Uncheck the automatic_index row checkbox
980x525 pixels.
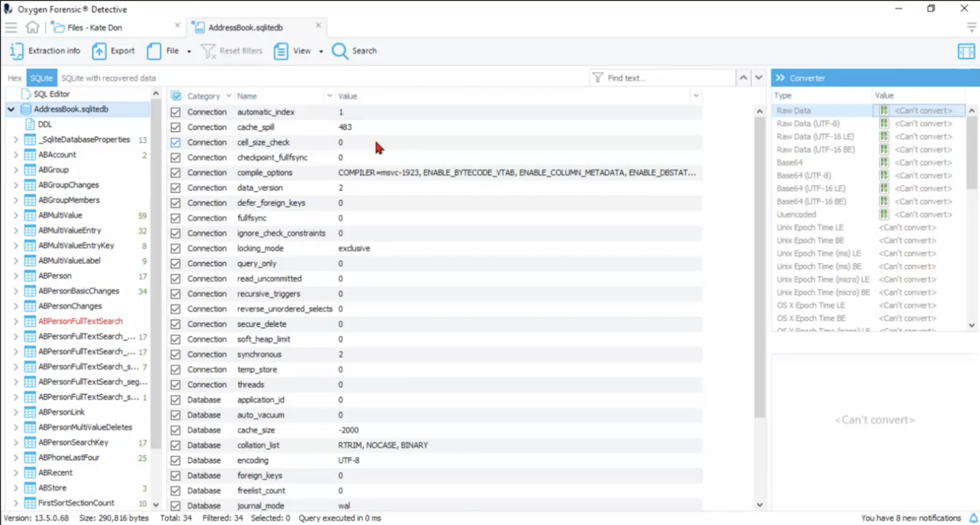point(175,112)
